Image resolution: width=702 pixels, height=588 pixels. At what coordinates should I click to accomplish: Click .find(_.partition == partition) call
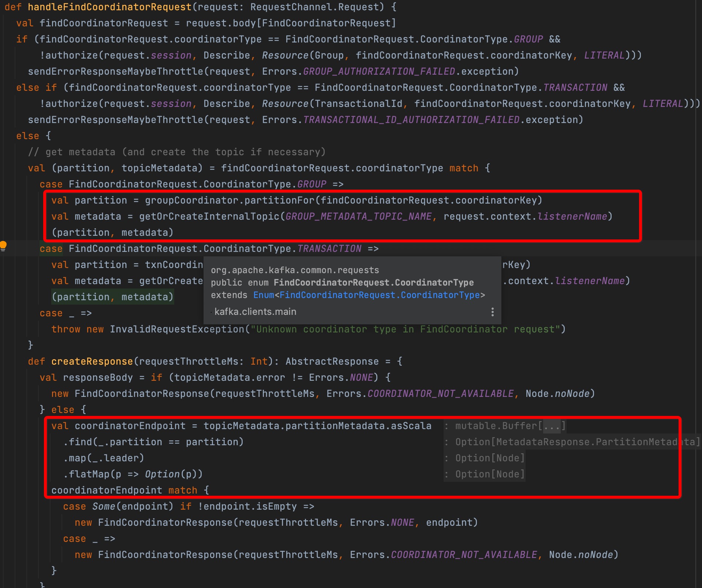153,442
